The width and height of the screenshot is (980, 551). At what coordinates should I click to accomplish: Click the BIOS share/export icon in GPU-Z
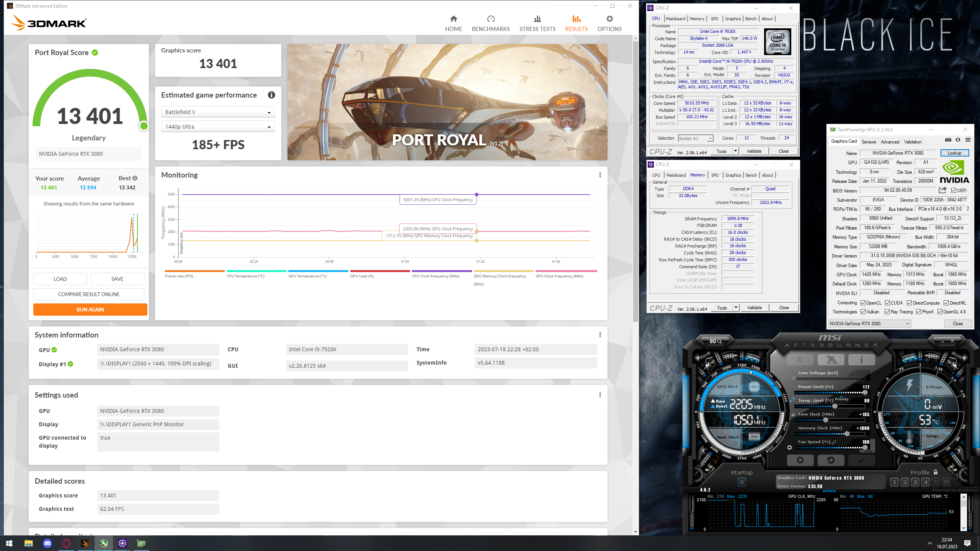click(x=942, y=190)
